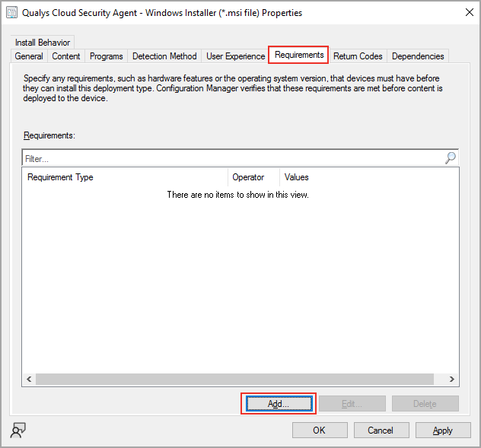Switch to the General tab
The height and width of the screenshot is (448, 481).
tap(29, 56)
